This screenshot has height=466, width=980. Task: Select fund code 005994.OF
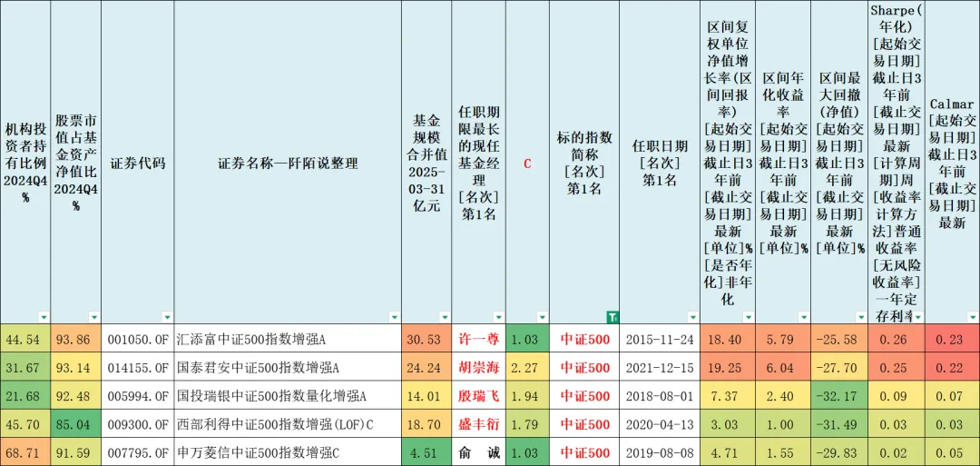[x=138, y=396]
